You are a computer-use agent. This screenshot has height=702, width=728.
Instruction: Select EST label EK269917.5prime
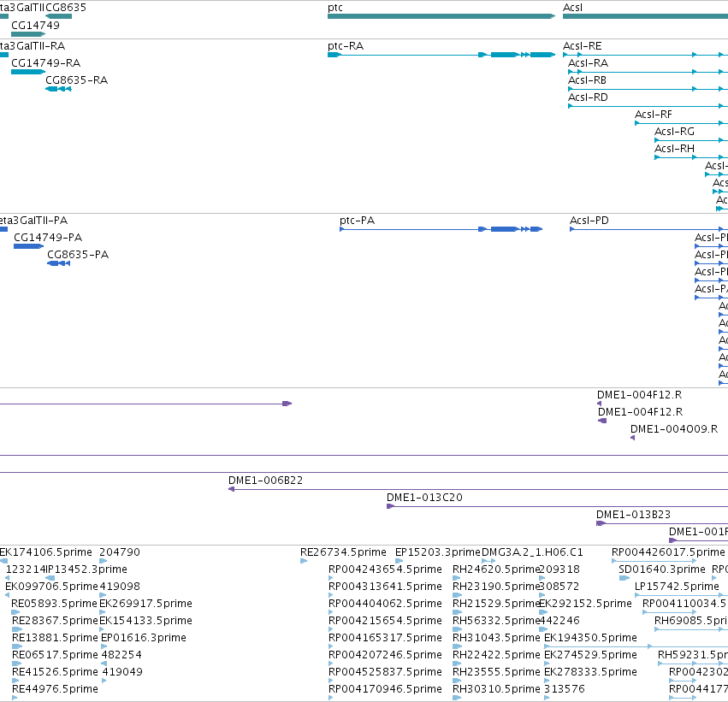(x=145, y=605)
